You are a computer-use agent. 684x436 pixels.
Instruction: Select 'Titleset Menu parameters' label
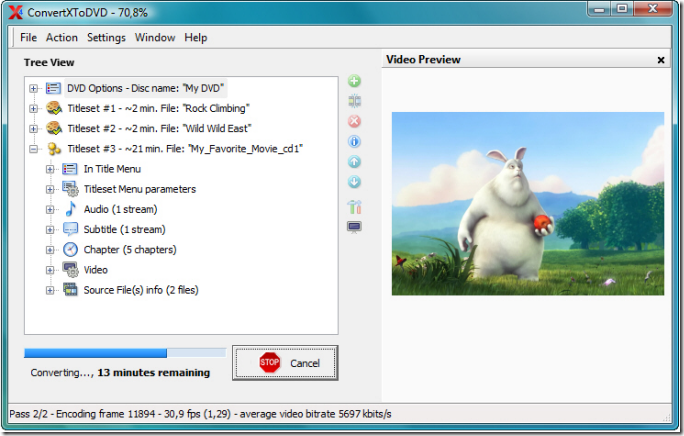coord(140,189)
